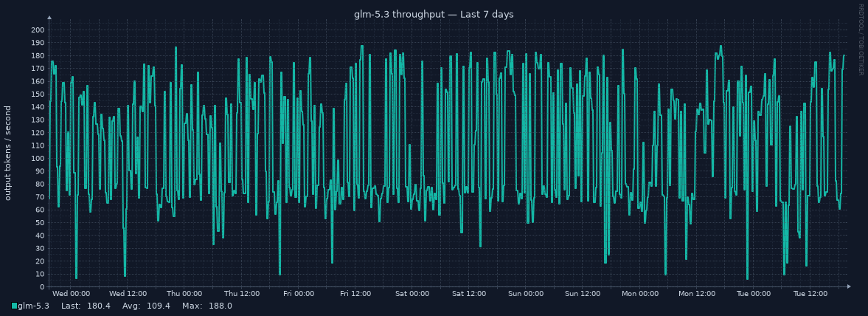Click the 'Tue 00:00' time axis label
Image resolution: width=868 pixels, height=316 pixels.
pyautogui.click(x=754, y=294)
